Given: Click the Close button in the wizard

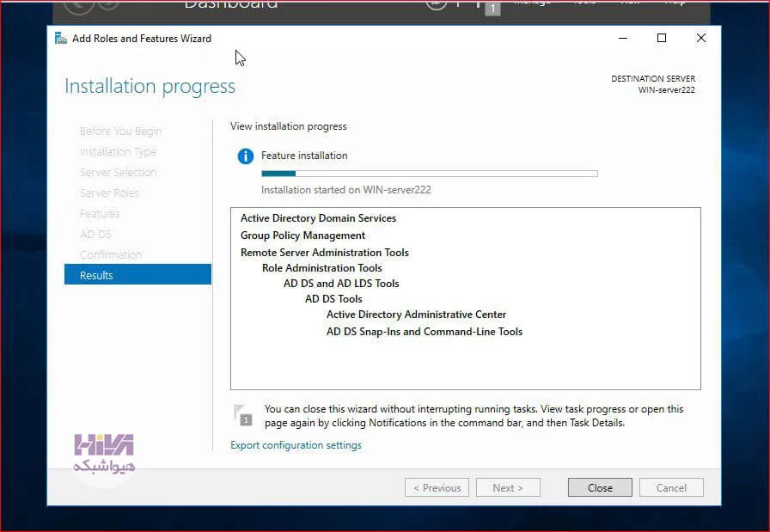Looking at the screenshot, I should (x=600, y=487).
